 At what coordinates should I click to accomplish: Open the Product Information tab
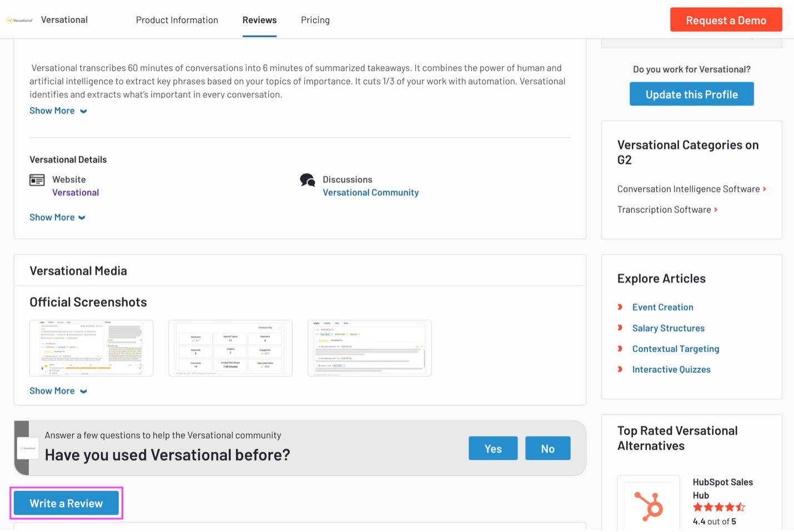tap(177, 20)
